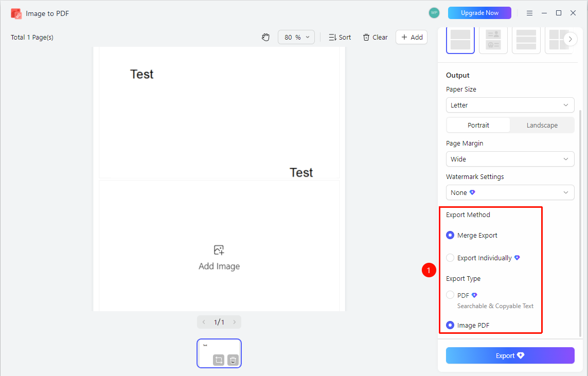Viewport: 588px width, 376px height.
Task: Select the Export Individually radio option
Action: click(x=450, y=258)
